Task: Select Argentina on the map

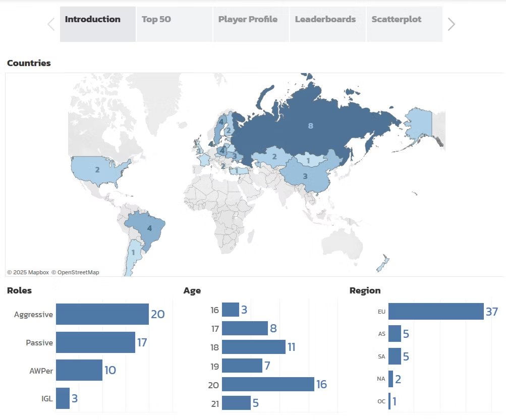Action: click(x=133, y=253)
